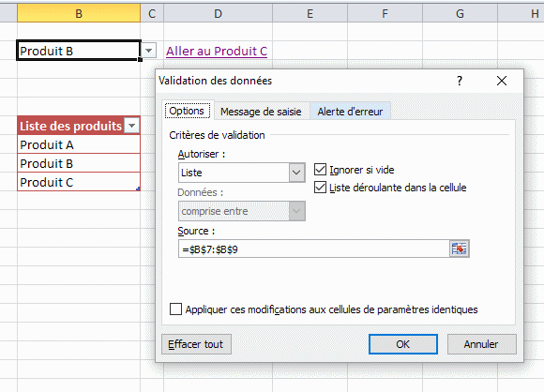Select the Options tab
The width and height of the screenshot is (544, 392).
187,111
